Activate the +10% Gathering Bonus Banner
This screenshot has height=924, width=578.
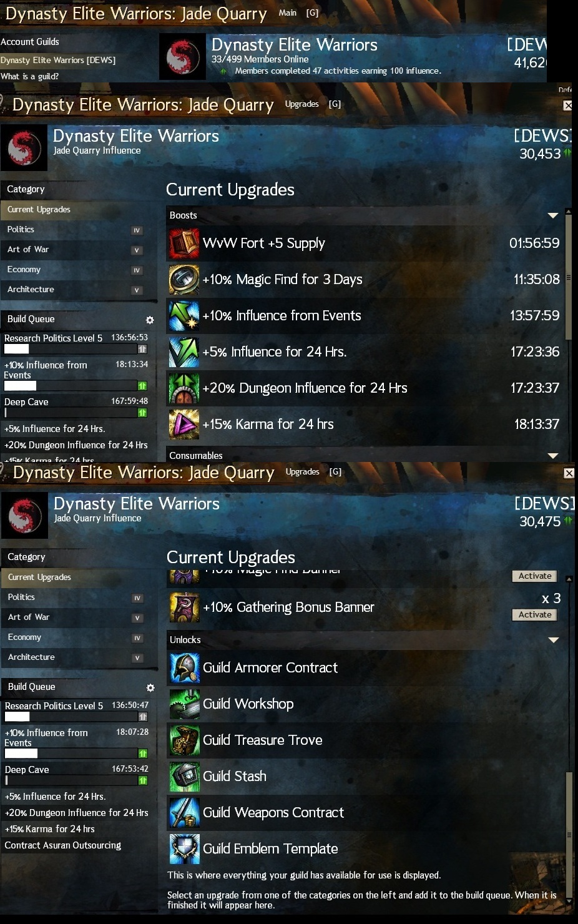point(535,615)
